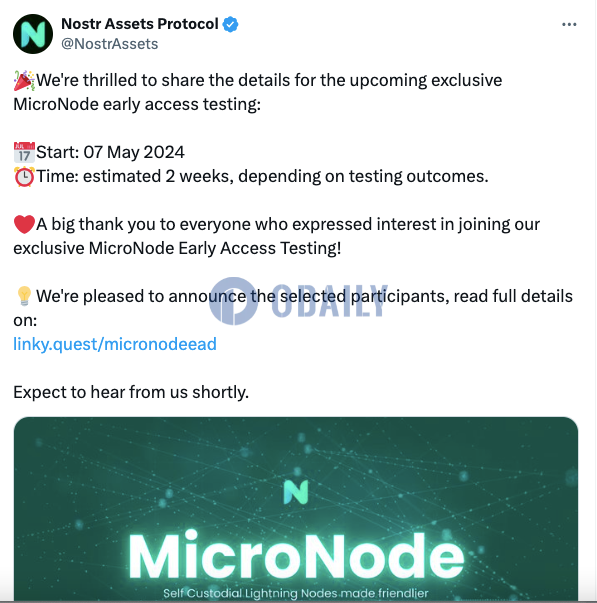Click the N logo inside banner image
The image size is (597, 603).
coord(296,492)
